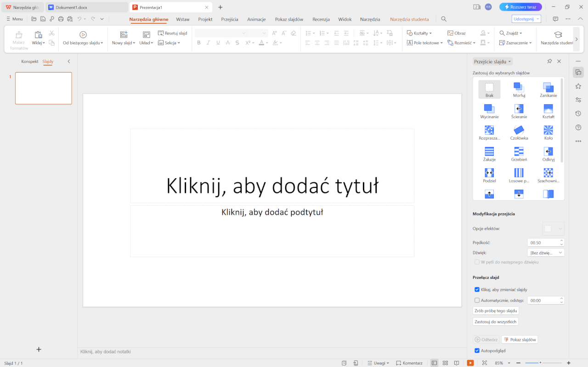
Task: Insert picture using Obraz
Action: (457, 33)
